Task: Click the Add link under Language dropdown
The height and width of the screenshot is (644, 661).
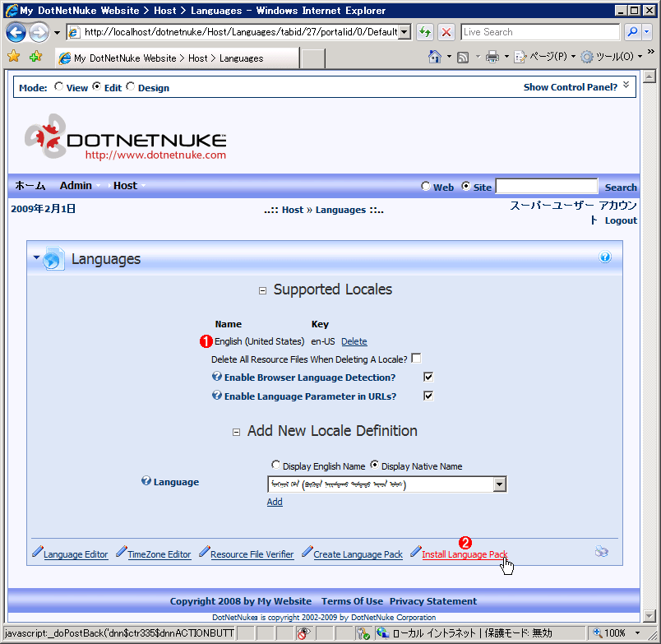Action: pyautogui.click(x=275, y=502)
